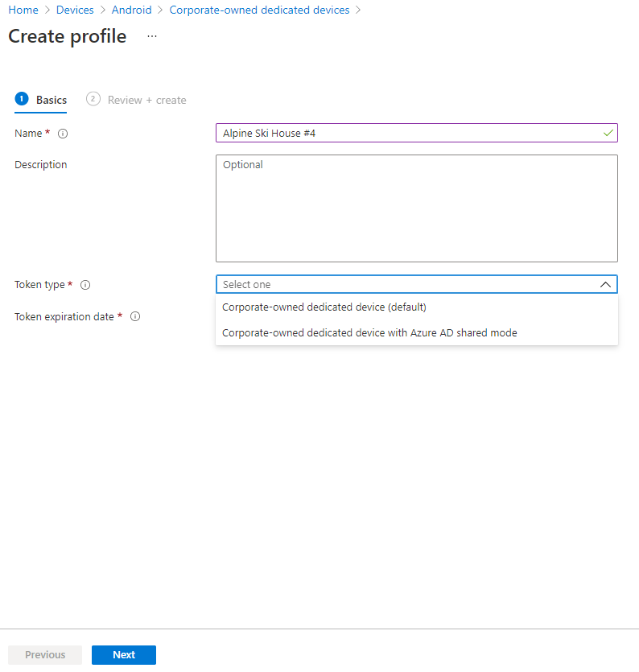Image resolution: width=639 pixels, height=672 pixels.
Task: Select the Basics tab
Action: tap(52, 99)
